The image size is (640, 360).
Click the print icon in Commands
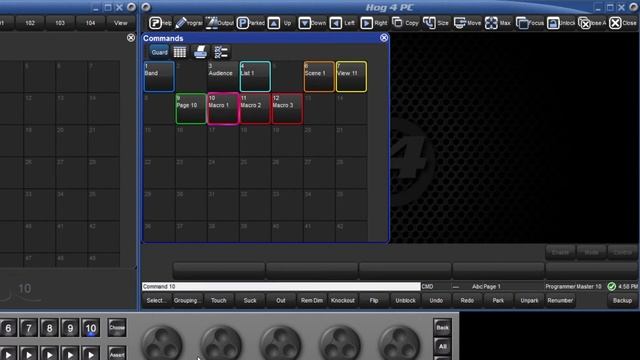(x=200, y=52)
